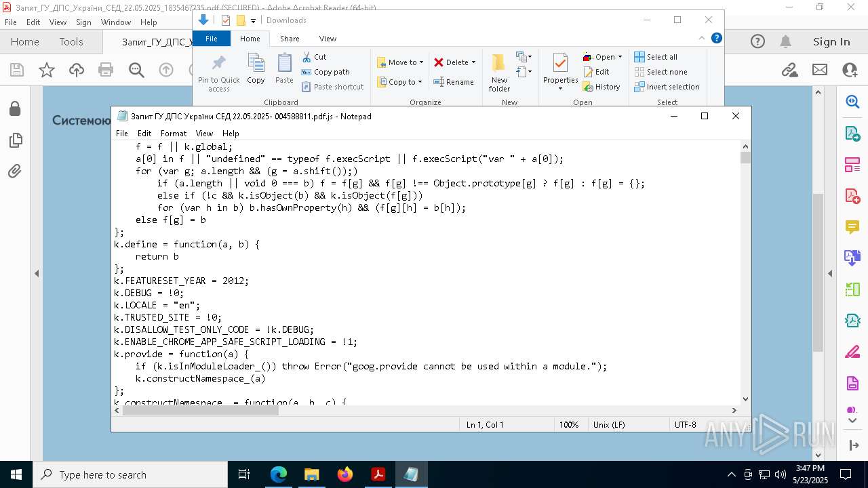Open the File tab in Explorer
Image resolution: width=868 pixels, height=488 pixels.
click(212, 39)
